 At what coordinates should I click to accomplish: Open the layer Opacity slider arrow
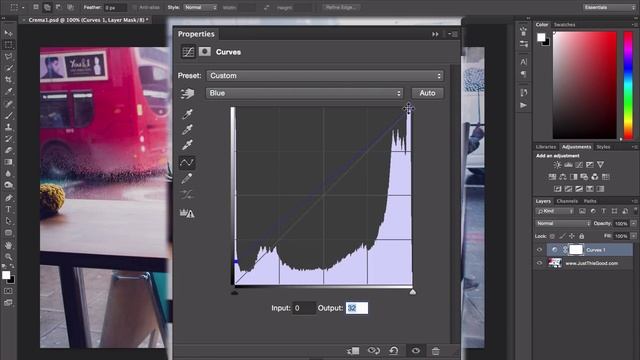633,224
